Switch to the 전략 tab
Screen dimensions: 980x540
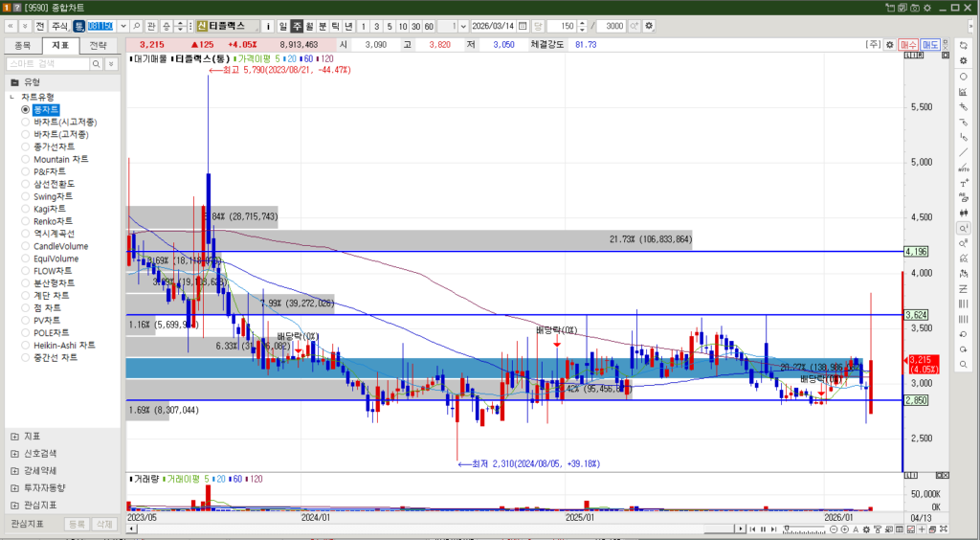(x=99, y=45)
